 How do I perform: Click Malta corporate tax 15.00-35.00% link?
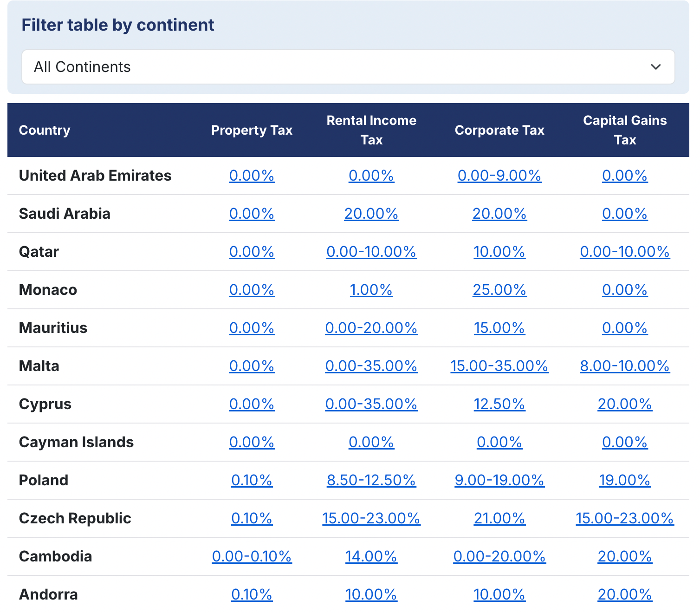(x=499, y=366)
